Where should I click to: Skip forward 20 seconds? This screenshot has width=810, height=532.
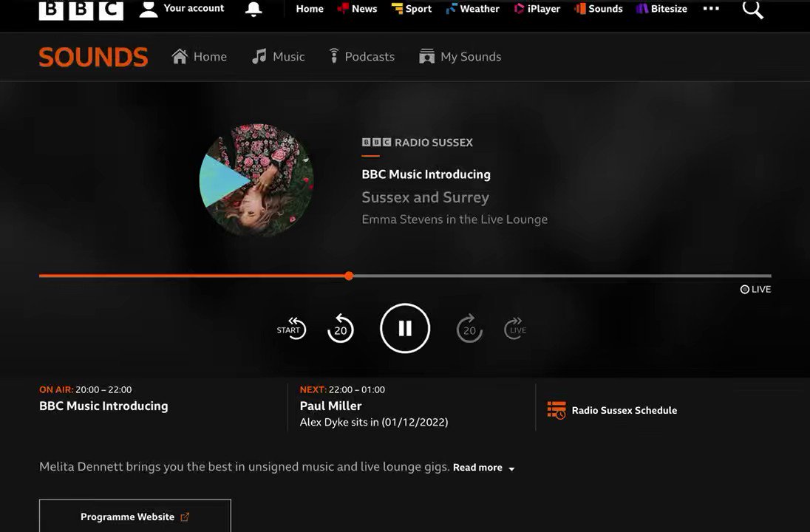point(469,329)
